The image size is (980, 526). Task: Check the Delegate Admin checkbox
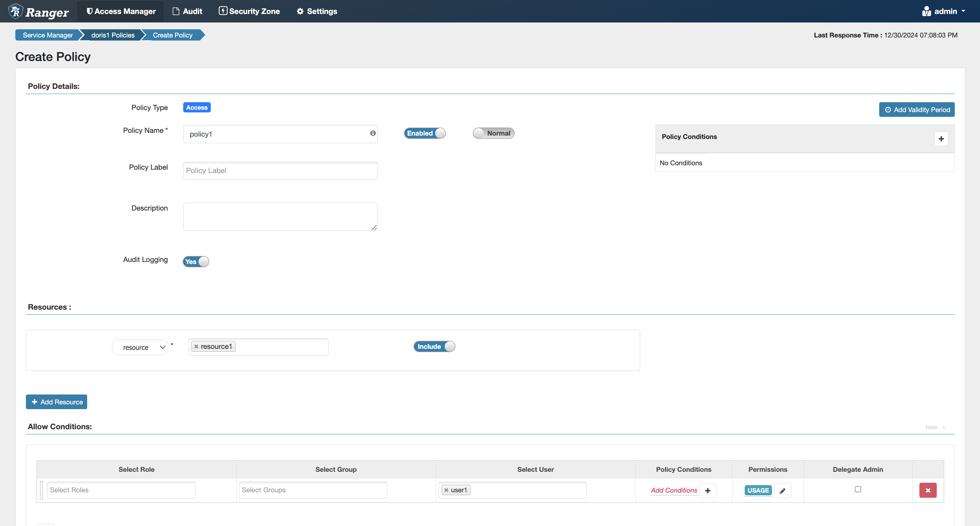[x=857, y=489]
